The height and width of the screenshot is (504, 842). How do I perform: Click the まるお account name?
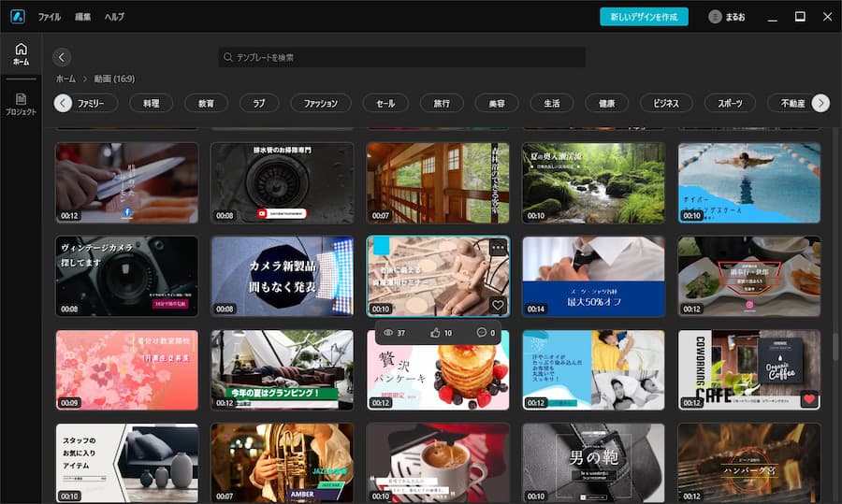735,17
